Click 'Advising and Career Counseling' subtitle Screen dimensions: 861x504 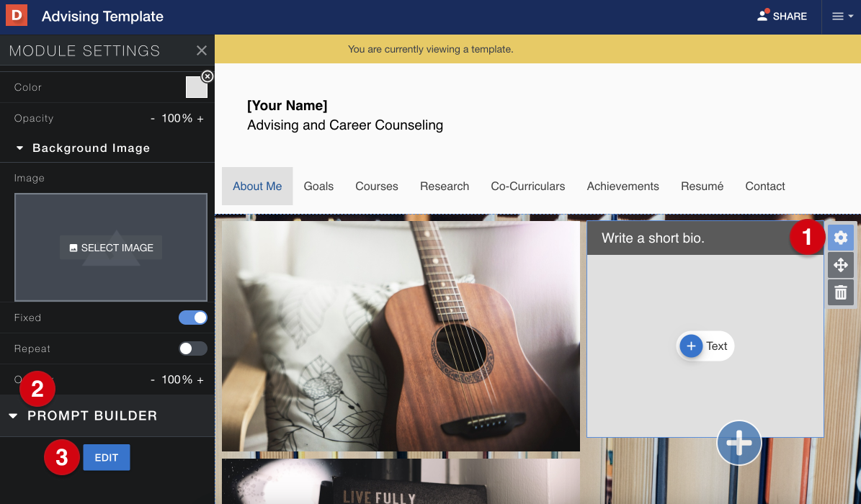coord(345,125)
